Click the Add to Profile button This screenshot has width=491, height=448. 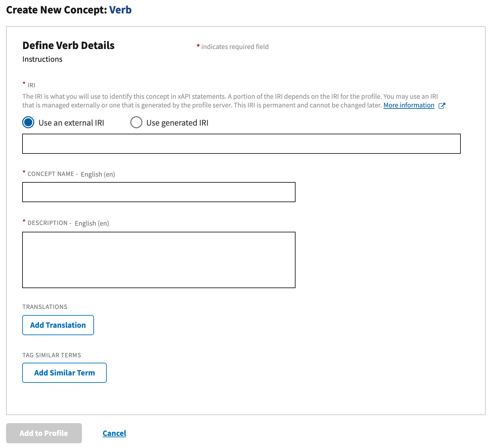tap(44, 433)
